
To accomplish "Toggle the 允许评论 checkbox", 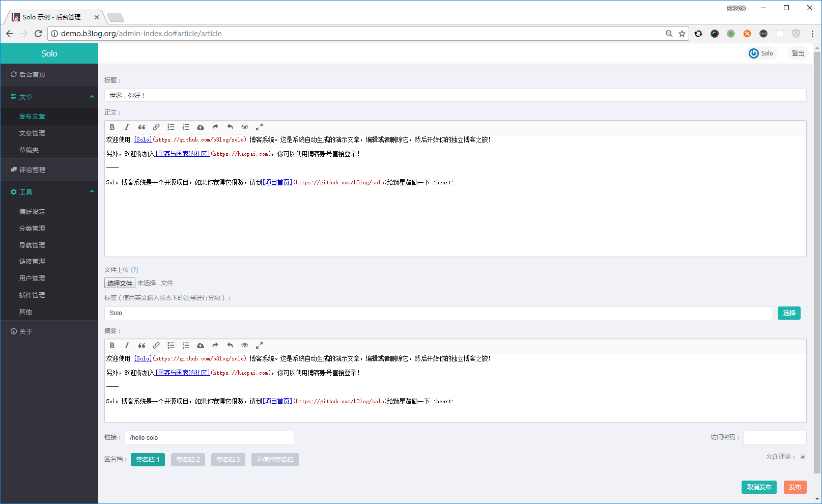I will click(x=803, y=457).
